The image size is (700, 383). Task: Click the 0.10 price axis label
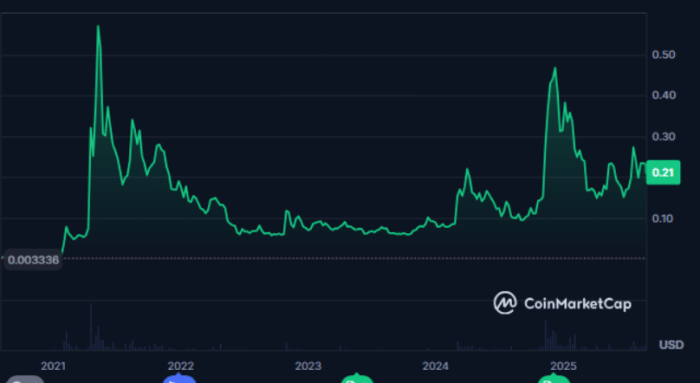click(663, 219)
